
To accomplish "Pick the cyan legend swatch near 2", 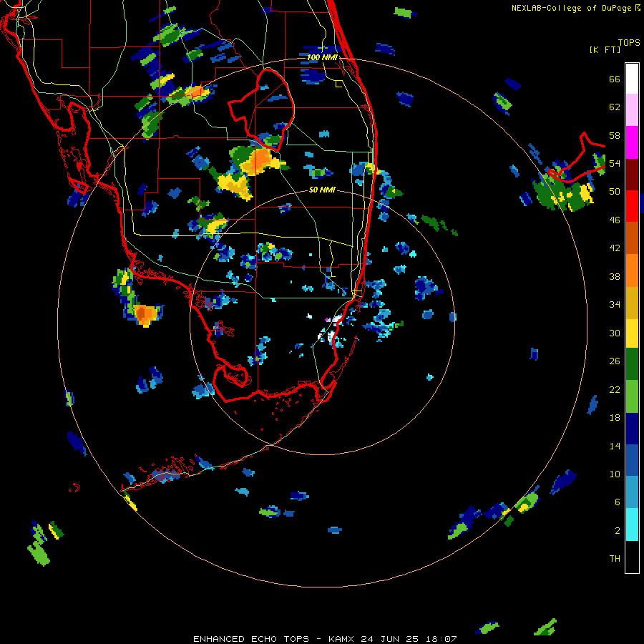I will (632, 525).
